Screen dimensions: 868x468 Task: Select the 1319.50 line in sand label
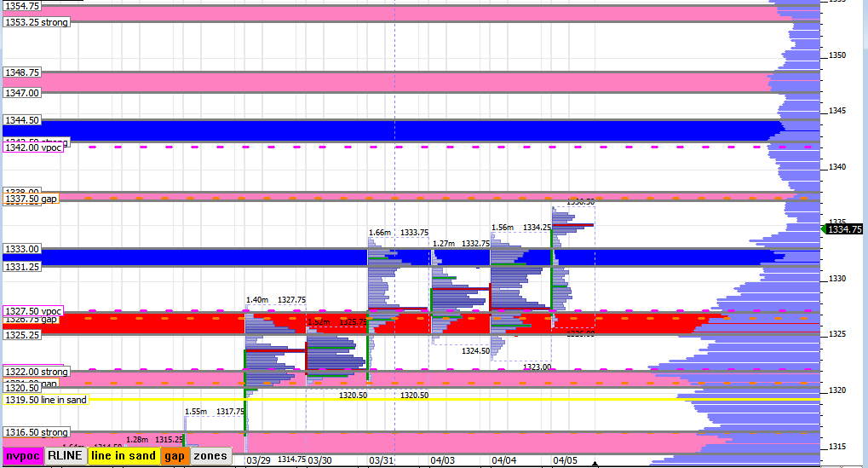coord(46,400)
